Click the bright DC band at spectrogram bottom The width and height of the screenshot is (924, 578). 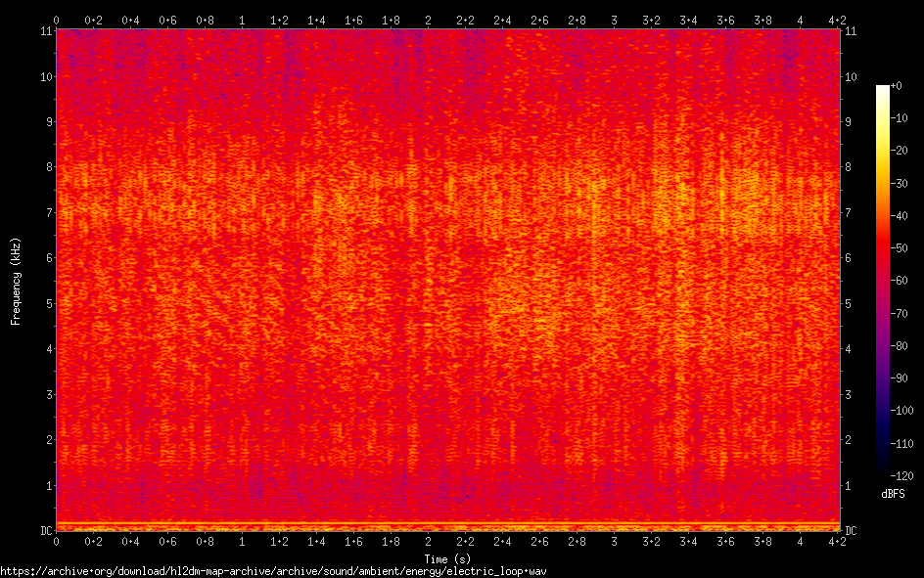(x=447, y=526)
